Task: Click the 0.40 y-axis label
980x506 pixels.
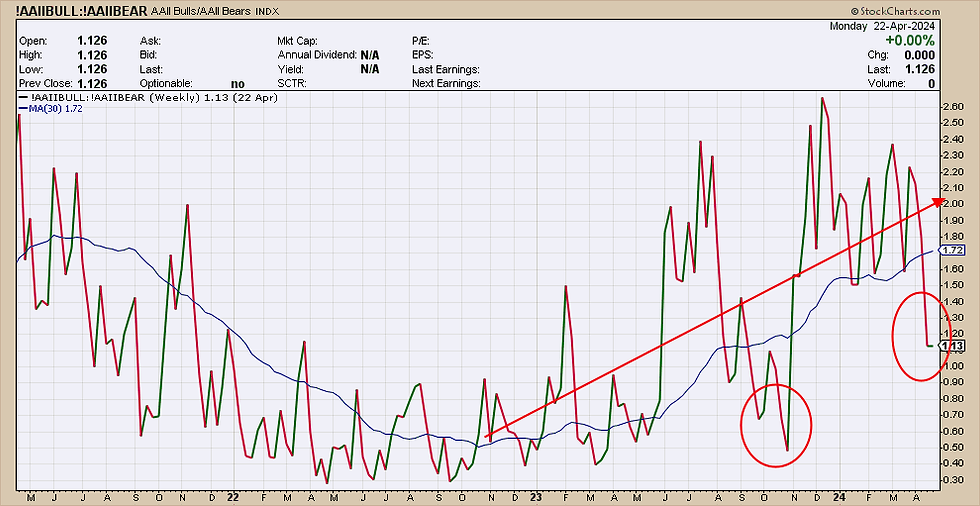Action: tap(953, 464)
